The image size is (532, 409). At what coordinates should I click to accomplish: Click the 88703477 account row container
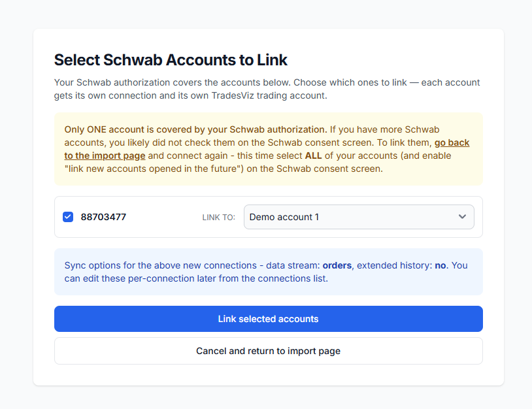point(269,217)
